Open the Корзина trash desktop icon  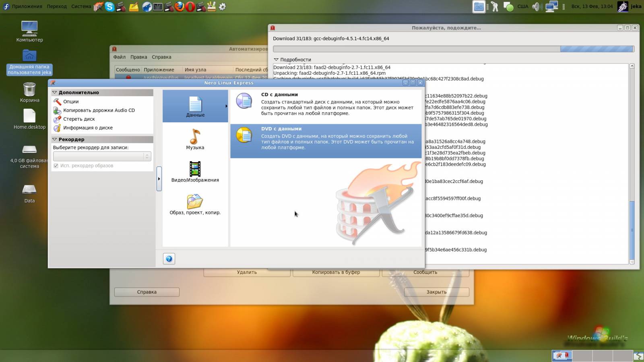pyautogui.click(x=29, y=92)
